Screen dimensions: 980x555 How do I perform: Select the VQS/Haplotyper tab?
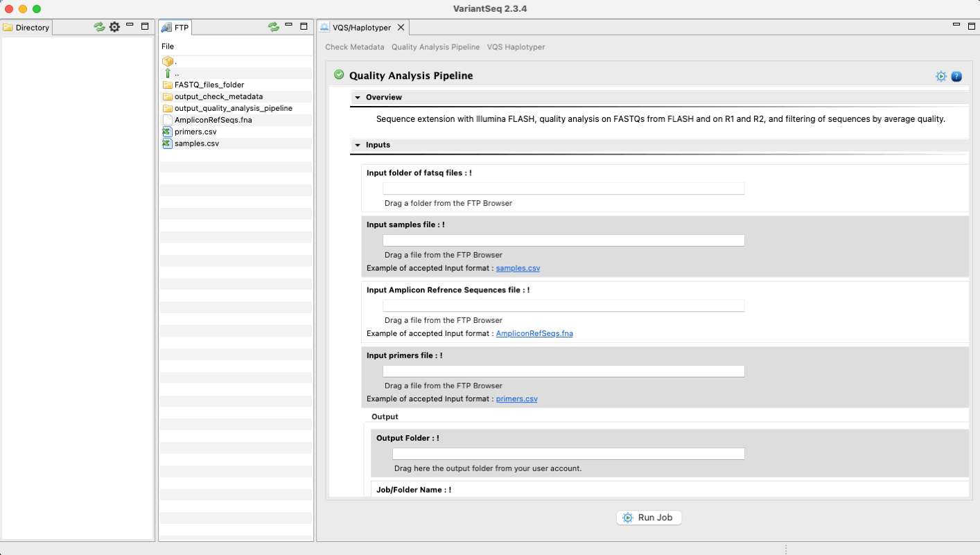(x=362, y=28)
